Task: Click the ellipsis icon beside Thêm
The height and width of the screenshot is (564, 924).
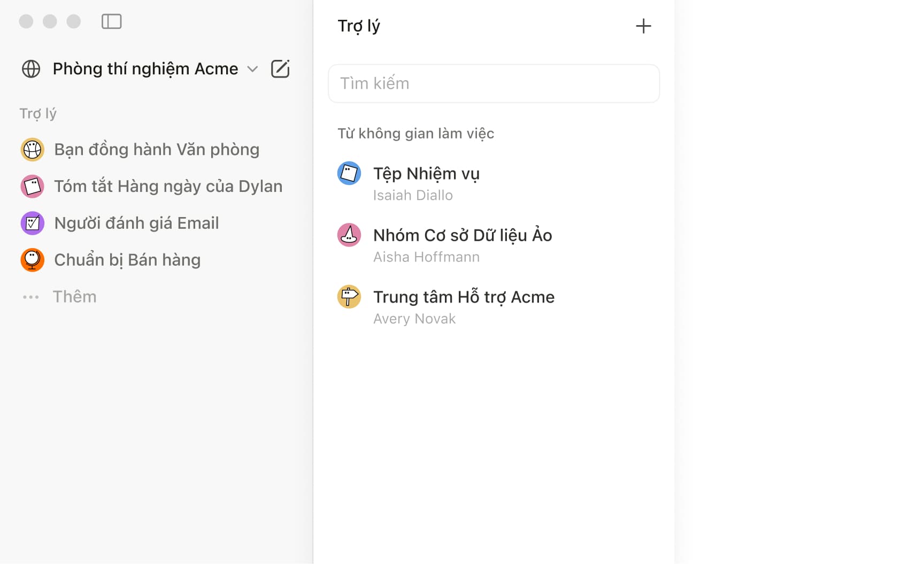Action: pos(31,297)
